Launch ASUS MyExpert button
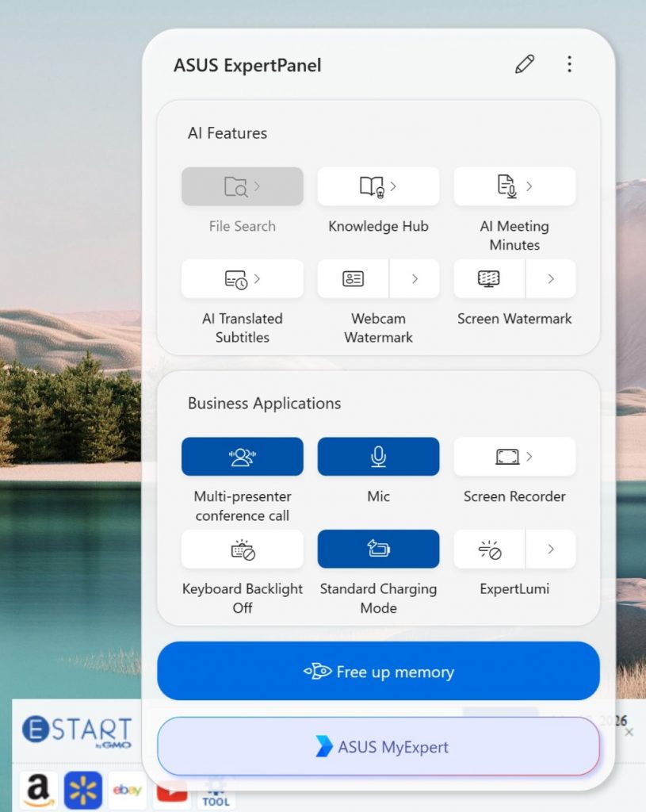Screen dimensions: 646x812 click(378, 746)
